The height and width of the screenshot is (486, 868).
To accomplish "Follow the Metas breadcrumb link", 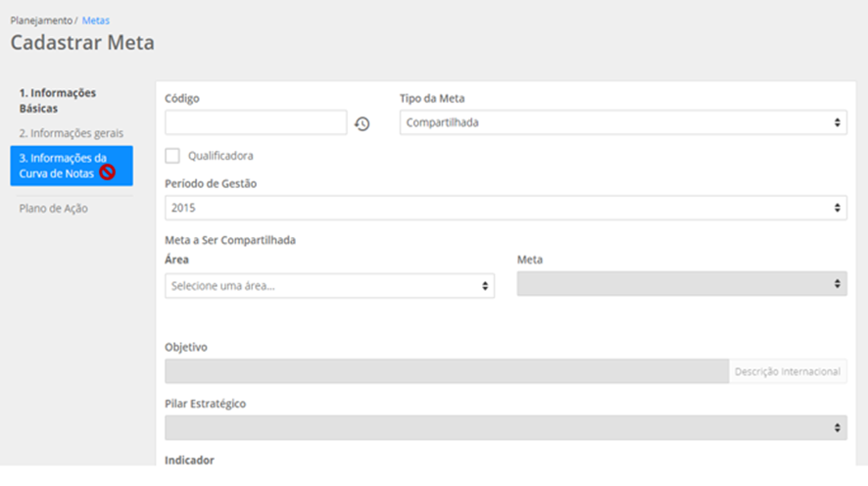I will click(96, 20).
